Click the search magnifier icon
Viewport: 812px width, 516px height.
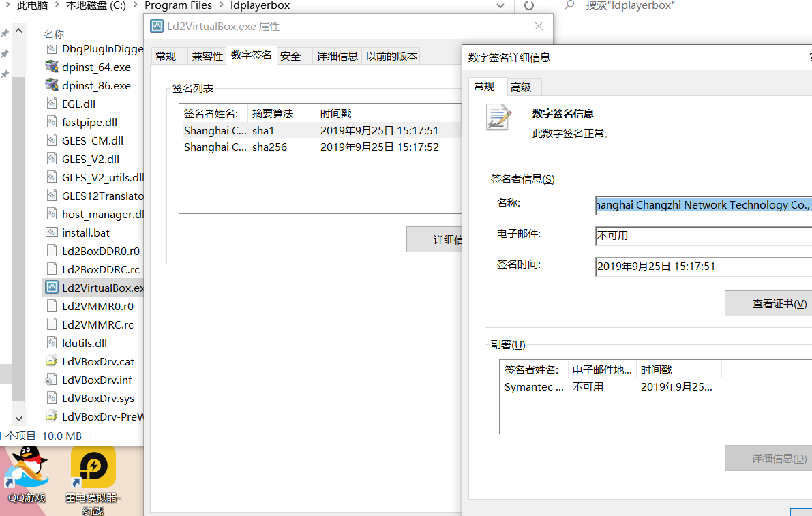click(569, 5)
